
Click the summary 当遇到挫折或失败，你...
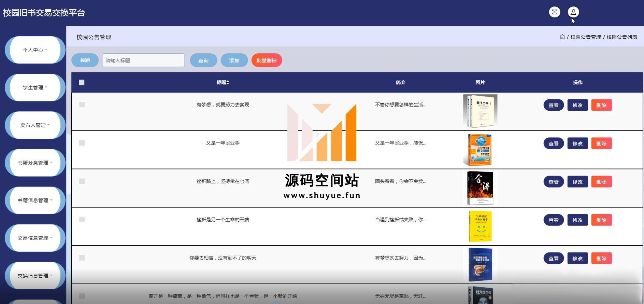click(x=401, y=219)
